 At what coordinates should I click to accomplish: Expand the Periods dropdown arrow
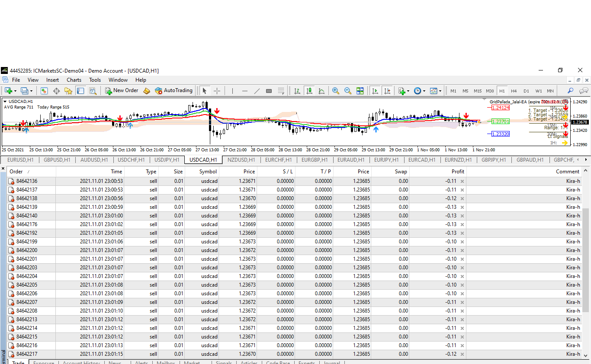click(424, 91)
